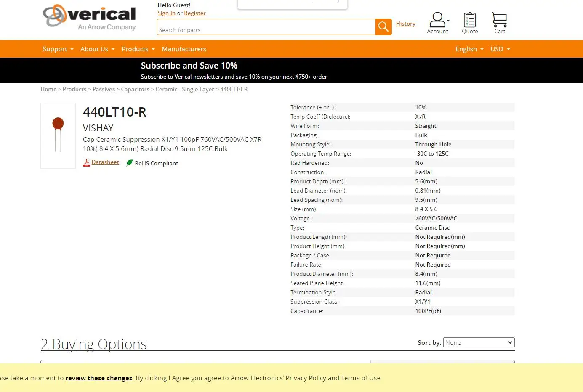
Task: Click the Verical logo
Action: click(x=89, y=18)
